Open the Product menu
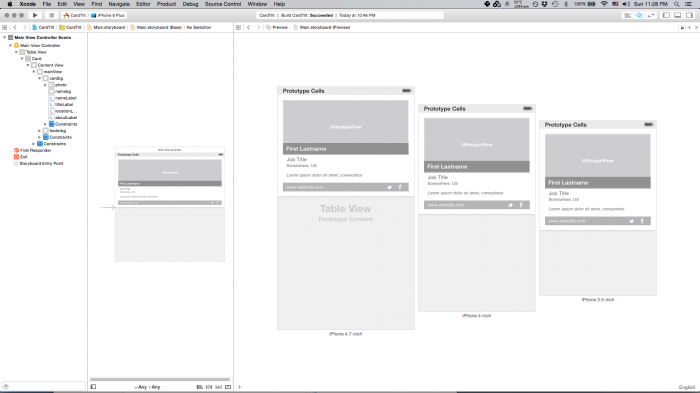The height and width of the screenshot is (393, 700). point(166,4)
